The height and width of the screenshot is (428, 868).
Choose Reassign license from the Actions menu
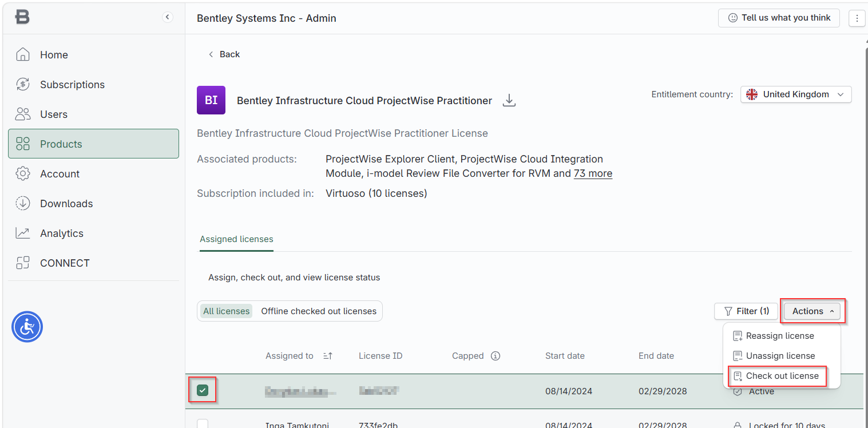[x=782, y=336]
